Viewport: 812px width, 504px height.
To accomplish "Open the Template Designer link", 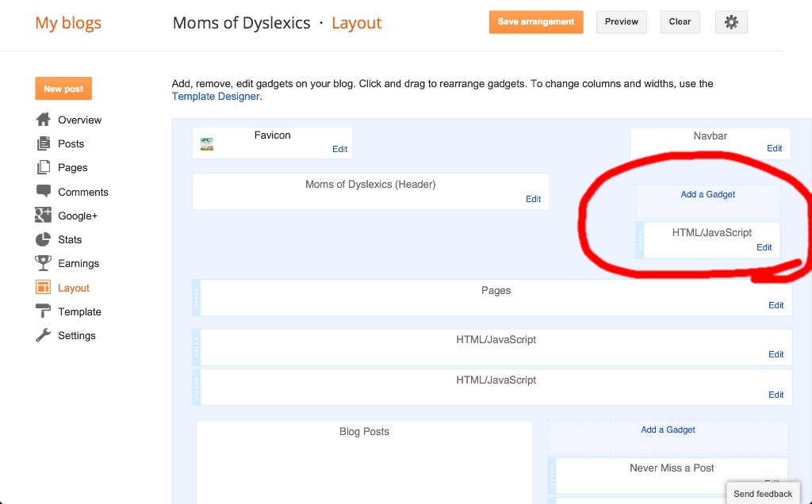I will click(x=216, y=96).
